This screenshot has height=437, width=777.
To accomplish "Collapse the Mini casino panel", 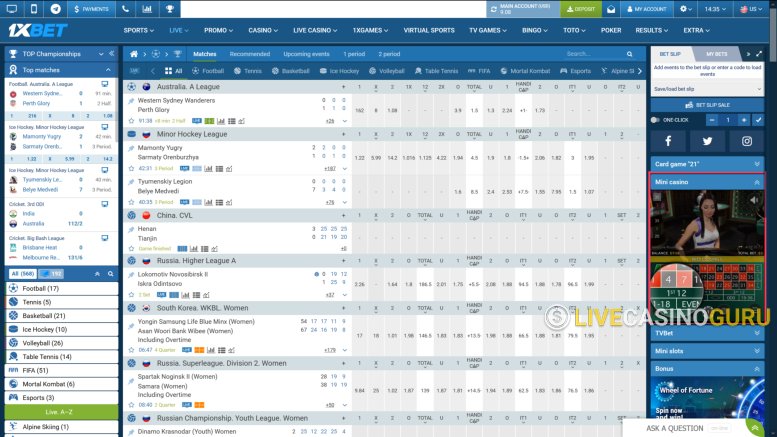I will point(757,182).
